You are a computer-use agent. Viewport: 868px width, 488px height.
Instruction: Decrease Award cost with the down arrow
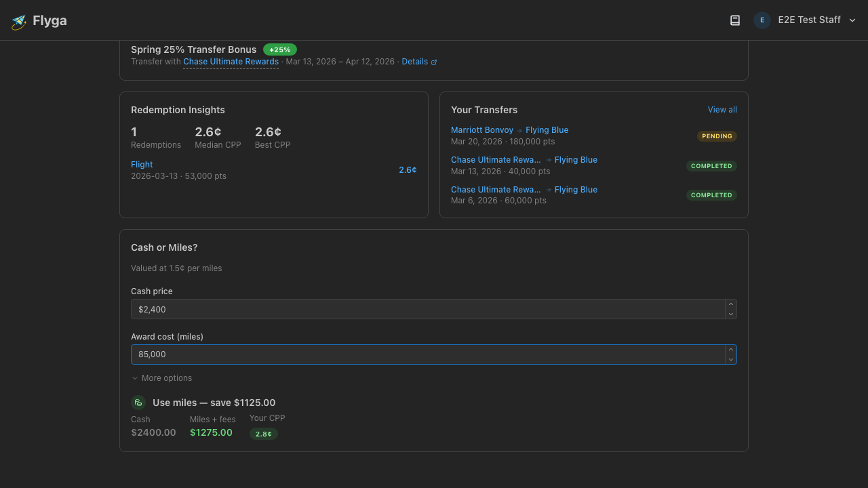pos(731,359)
